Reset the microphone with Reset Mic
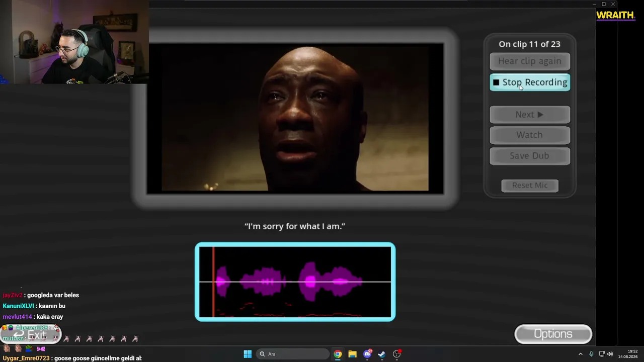 [x=530, y=186]
